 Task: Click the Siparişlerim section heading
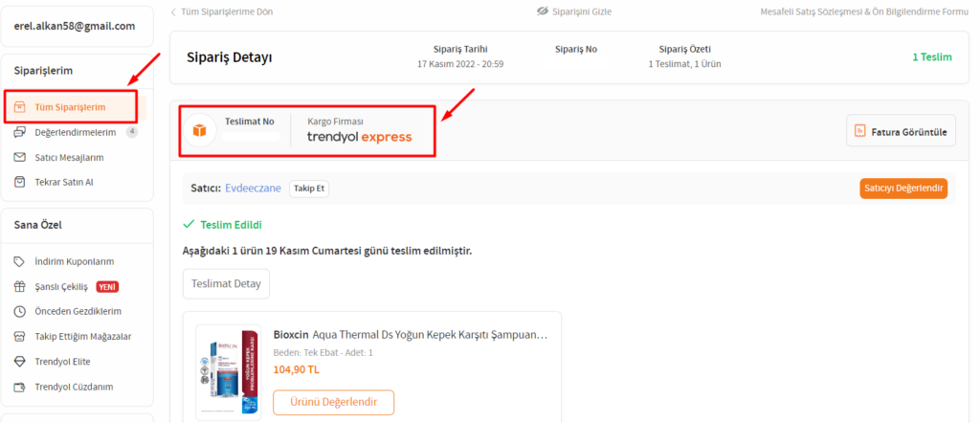point(44,71)
